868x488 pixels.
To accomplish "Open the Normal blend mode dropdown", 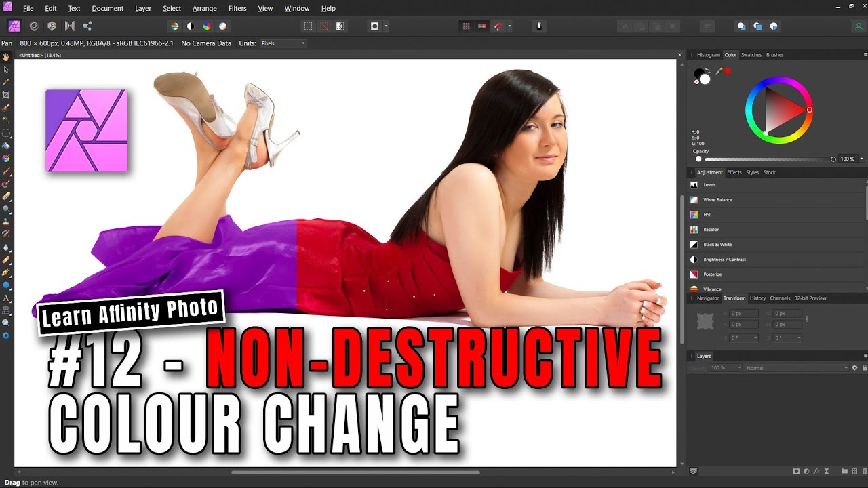I will [x=797, y=368].
